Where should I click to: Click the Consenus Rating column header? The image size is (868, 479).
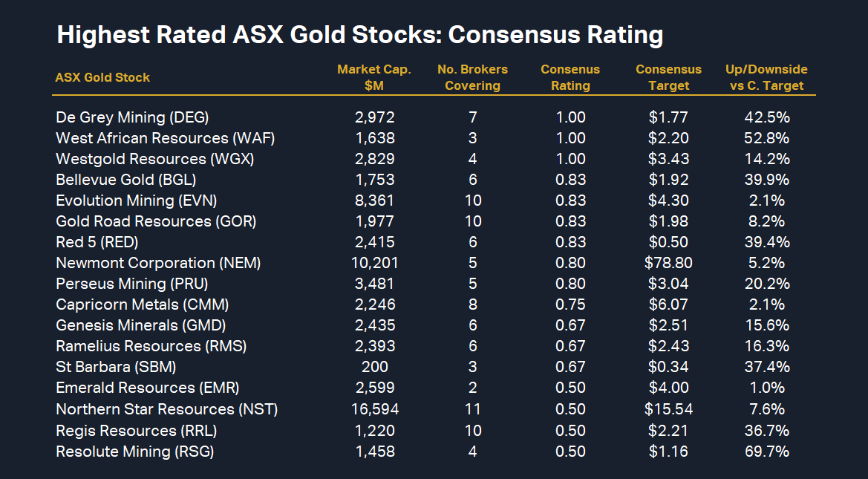570,77
